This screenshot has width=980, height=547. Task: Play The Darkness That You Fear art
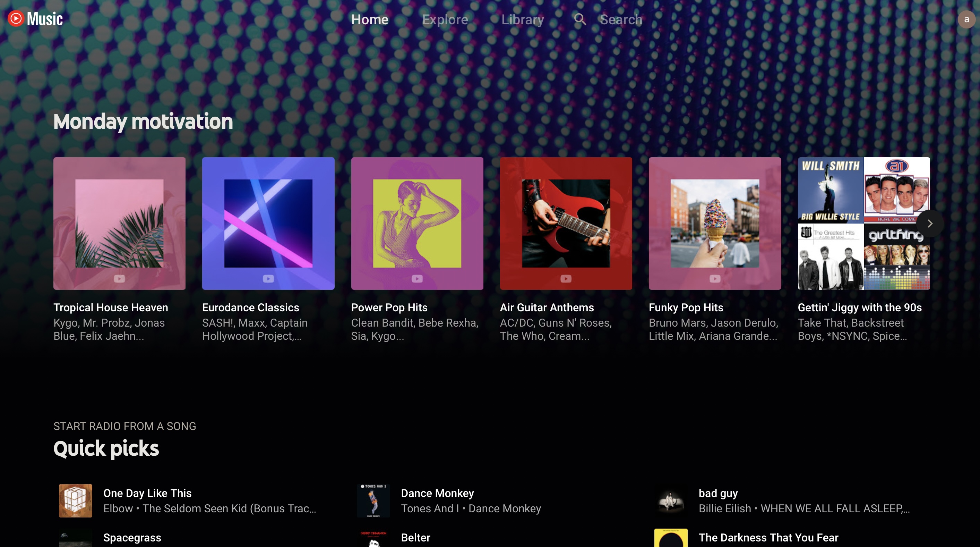pos(671,538)
